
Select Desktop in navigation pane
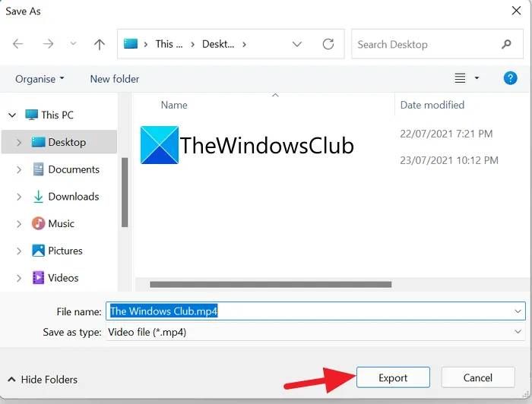coord(67,142)
